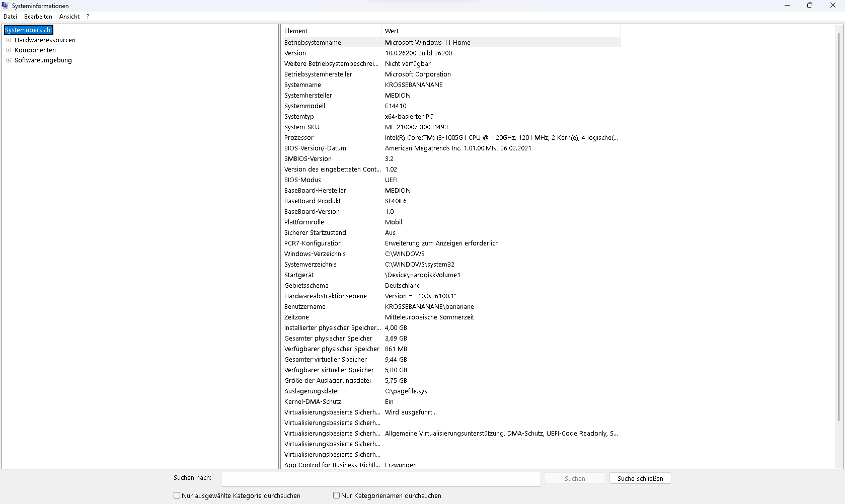Select the Softwareumgebung label in tree
The width and height of the screenshot is (845, 504).
click(x=43, y=60)
